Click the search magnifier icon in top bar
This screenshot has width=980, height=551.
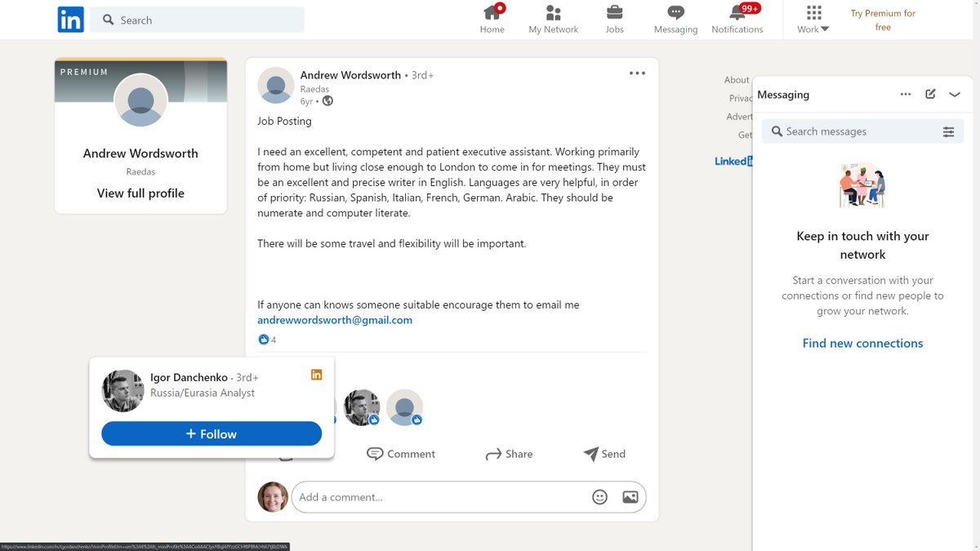click(x=109, y=20)
